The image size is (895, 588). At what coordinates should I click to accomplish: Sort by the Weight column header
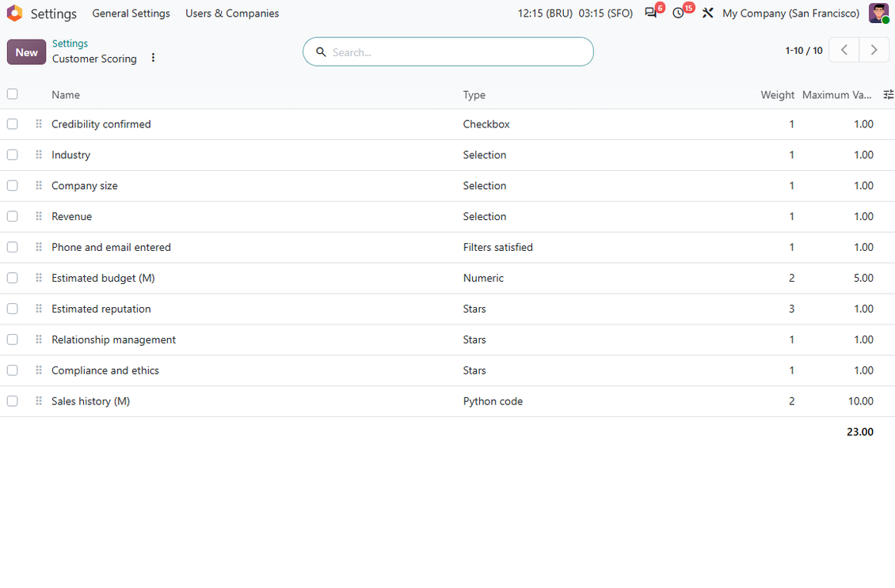[x=777, y=95]
